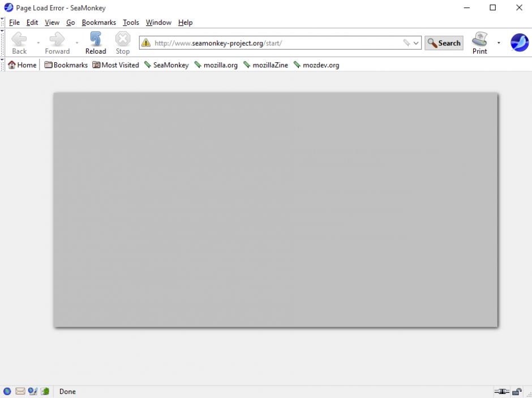Expand the URL history dropdown arrow
Viewport: 532px width, 398px height.
417,43
